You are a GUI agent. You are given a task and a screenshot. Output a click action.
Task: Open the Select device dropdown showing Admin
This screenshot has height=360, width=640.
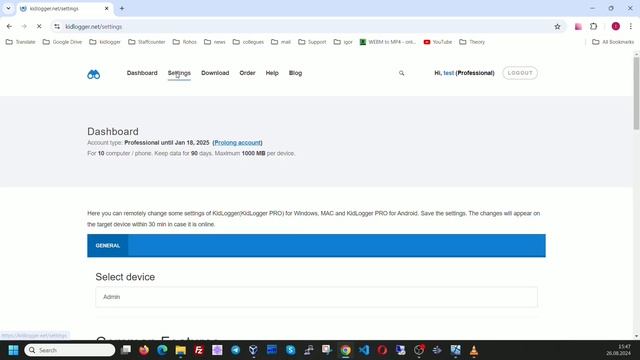pyautogui.click(x=316, y=297)
